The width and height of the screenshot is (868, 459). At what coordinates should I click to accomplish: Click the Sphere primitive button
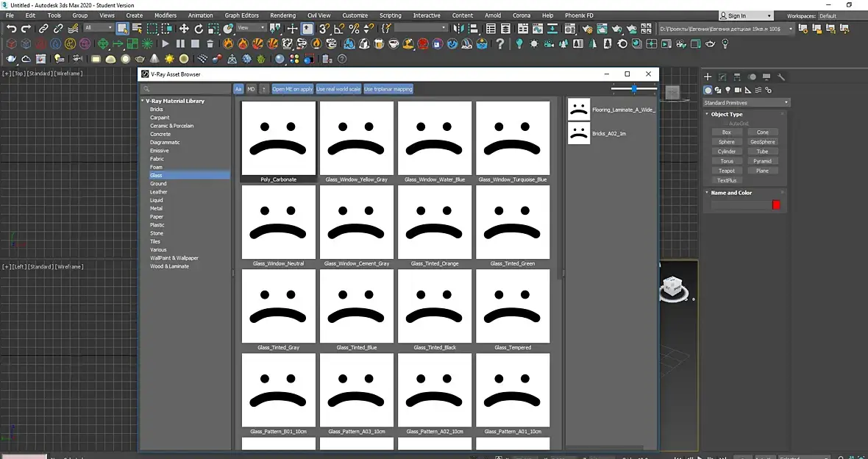point(727,142)
